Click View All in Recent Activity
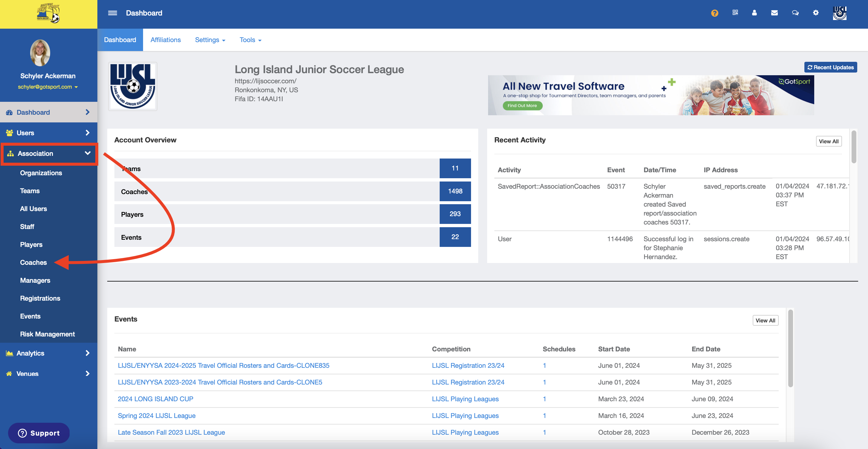Viewport: 868px width, 449px height. pyautogui.click(x=829, y=141)
